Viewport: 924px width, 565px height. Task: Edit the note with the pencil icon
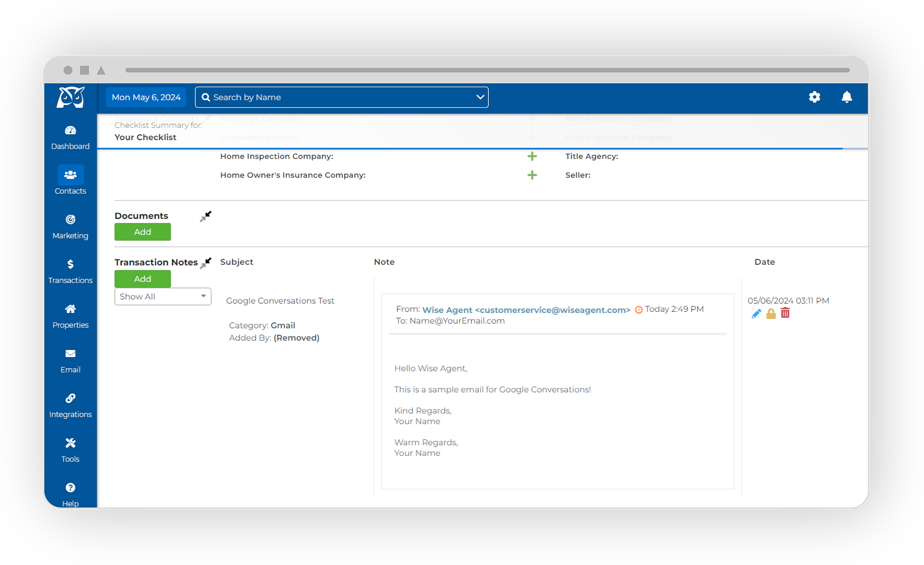pos(756,314)
